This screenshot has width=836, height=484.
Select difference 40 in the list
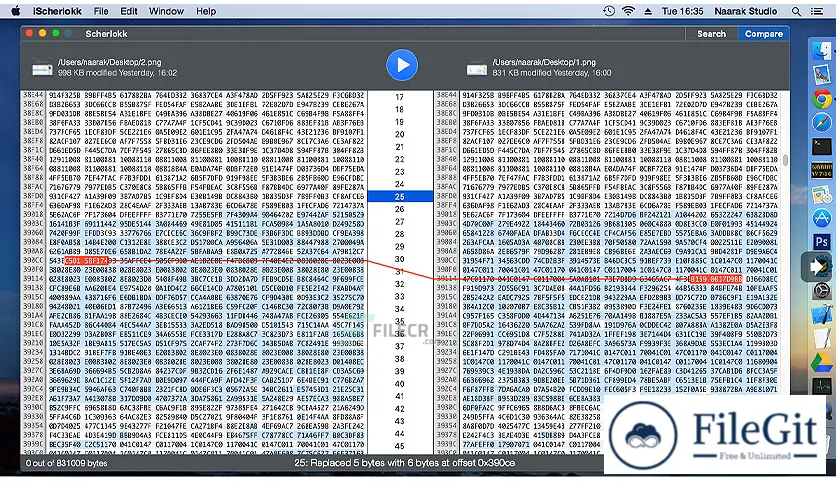[399, 384]
